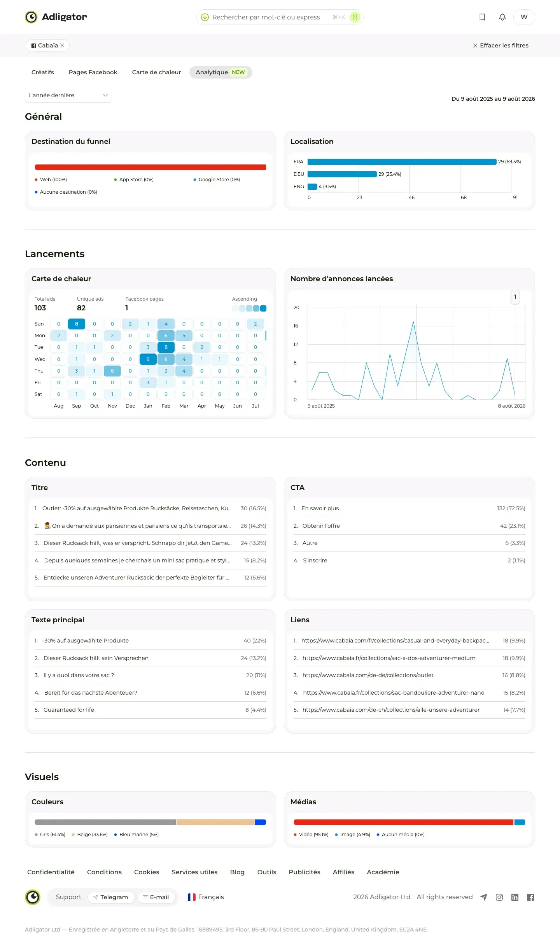Open Outils footer link

pos(267,872)
